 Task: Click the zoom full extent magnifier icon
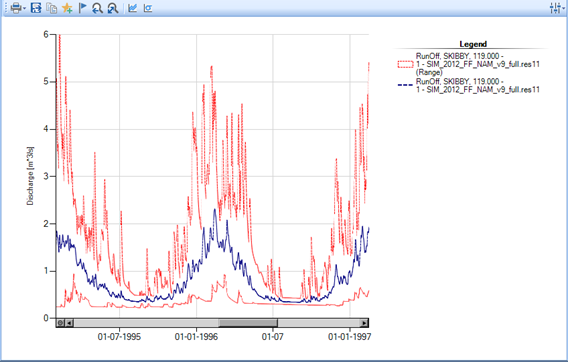(113, 8)
